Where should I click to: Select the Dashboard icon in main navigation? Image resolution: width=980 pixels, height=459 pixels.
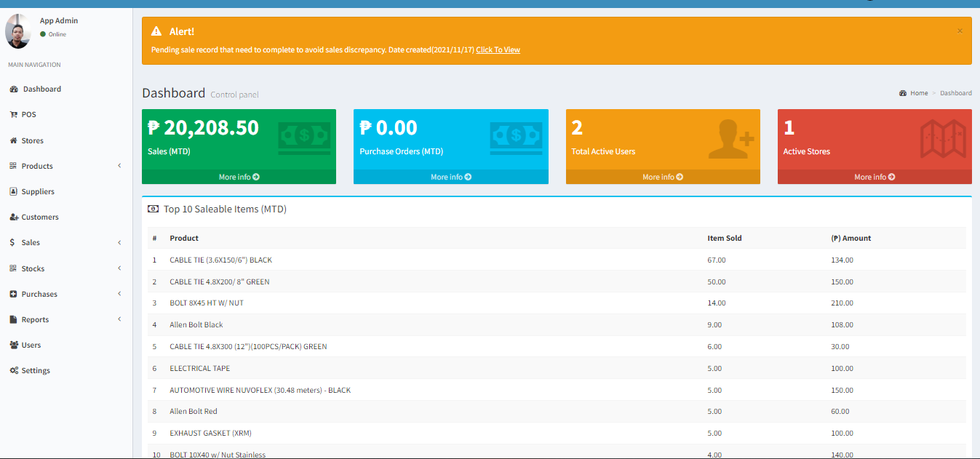tap(16, 89)
